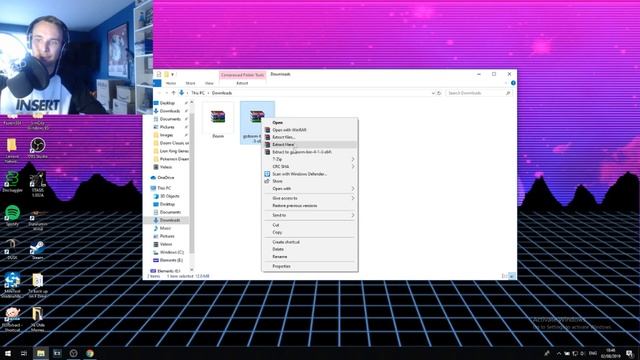The image size is (640, 360).
Task: Open the CRC SHA submenu
Action: pos(310,167)
